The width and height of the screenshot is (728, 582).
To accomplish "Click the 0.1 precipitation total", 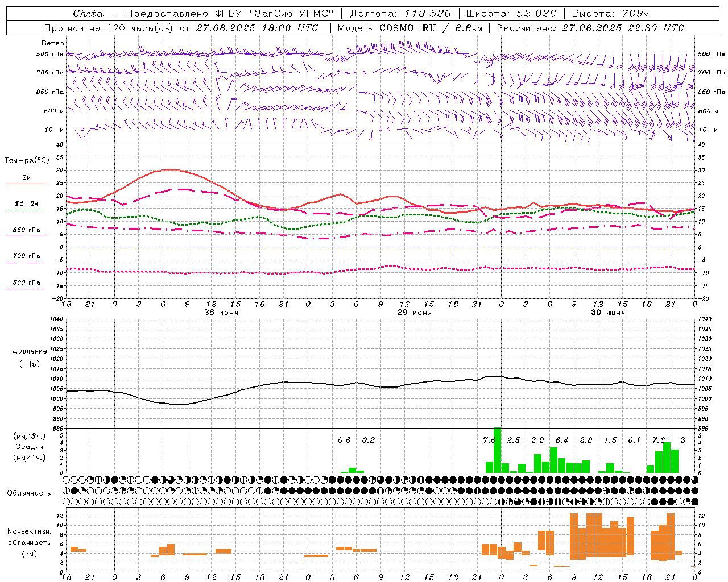I will pyautogui.click(x=634, y=440).
